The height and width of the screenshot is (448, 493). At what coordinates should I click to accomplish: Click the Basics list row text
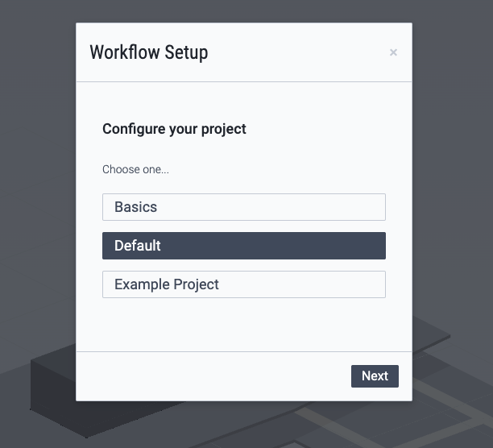tap(135, 207)
